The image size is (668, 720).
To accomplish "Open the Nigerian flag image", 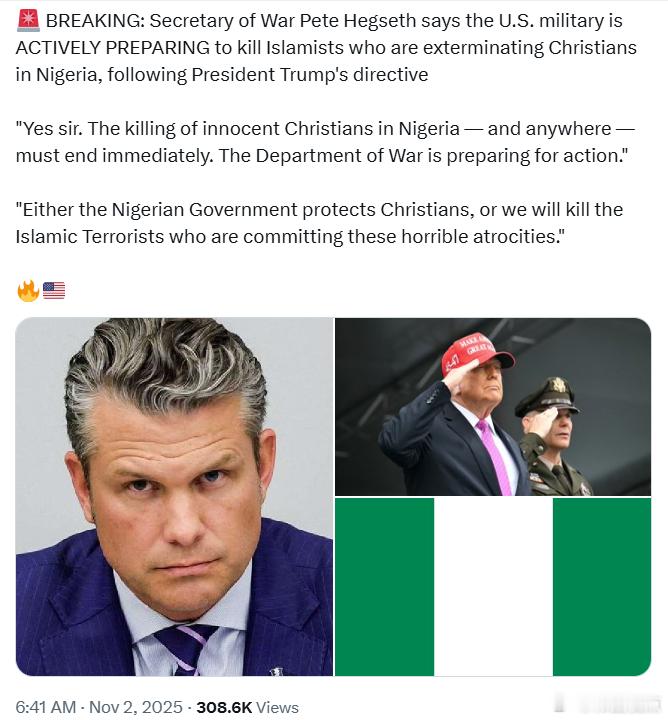I will click(x=493, y=587).
